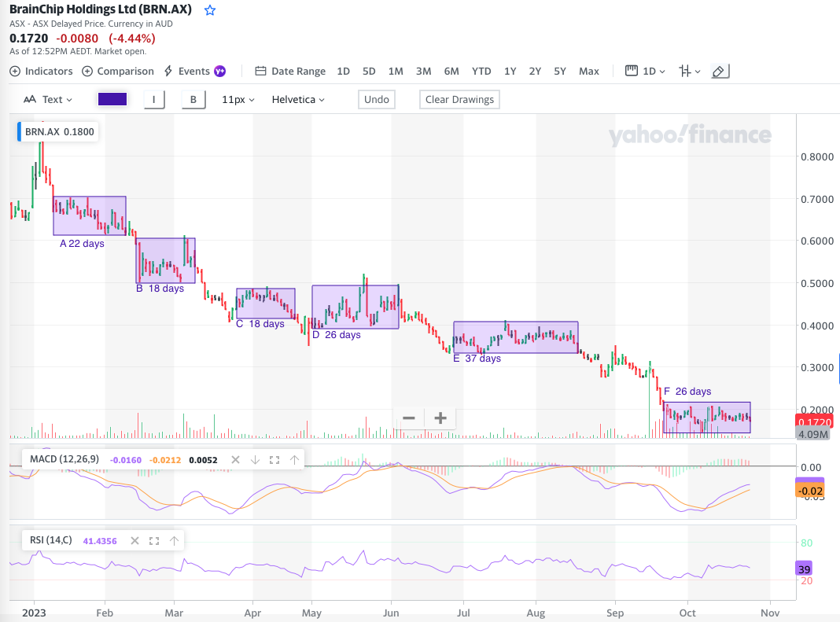Remove the MACD indicator panel
Viewport: 840px width, 622px height.
pyautogui.click(x=235, y=460)
